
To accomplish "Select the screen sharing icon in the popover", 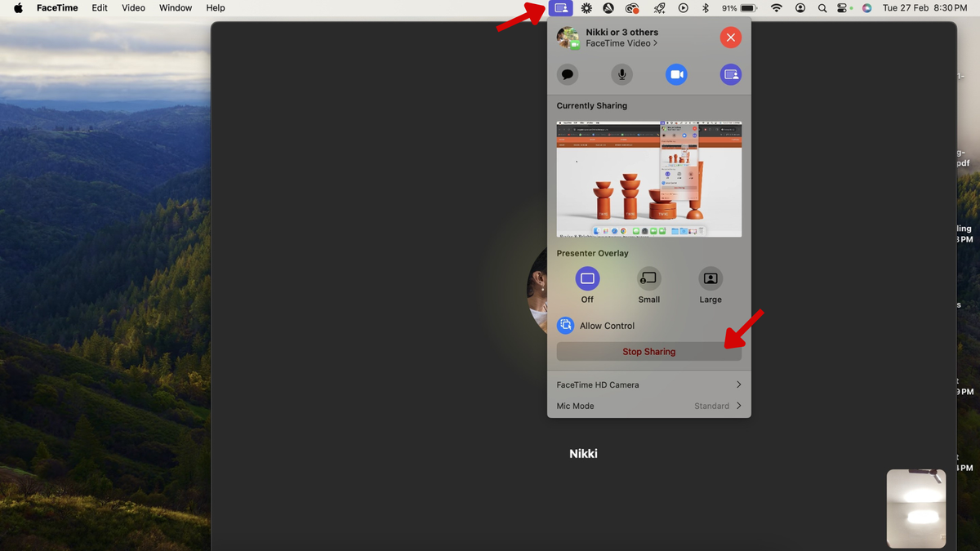I will pyautogui.click(x=730, y=74).
